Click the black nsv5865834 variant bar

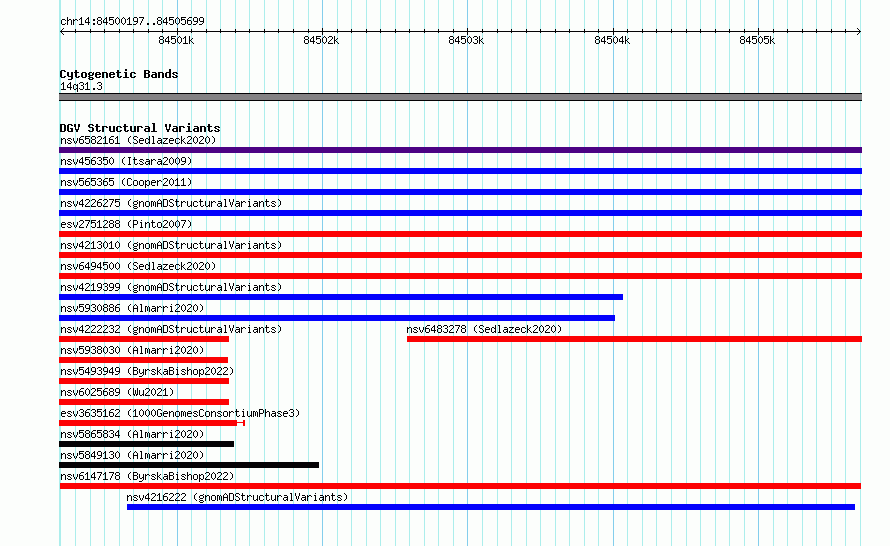[146, 444]
